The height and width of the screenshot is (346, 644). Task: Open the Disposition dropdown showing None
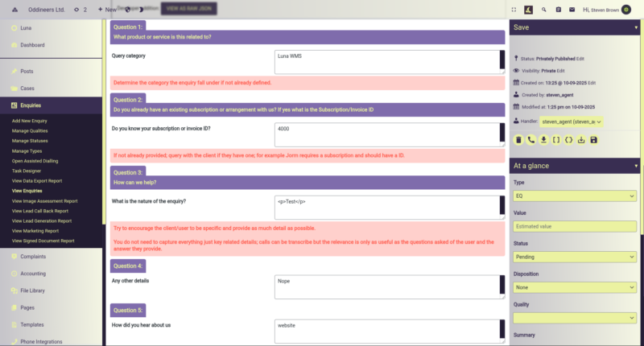[575, 288]
